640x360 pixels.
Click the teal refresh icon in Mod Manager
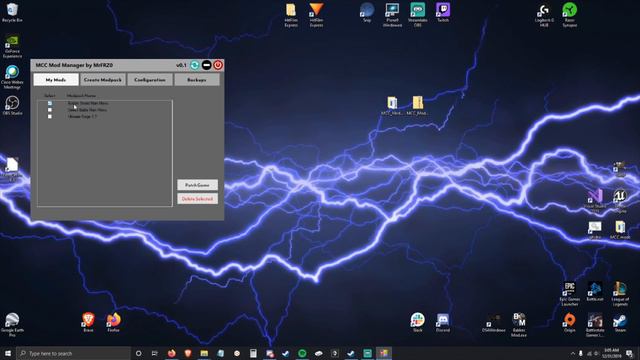(195, 65)
